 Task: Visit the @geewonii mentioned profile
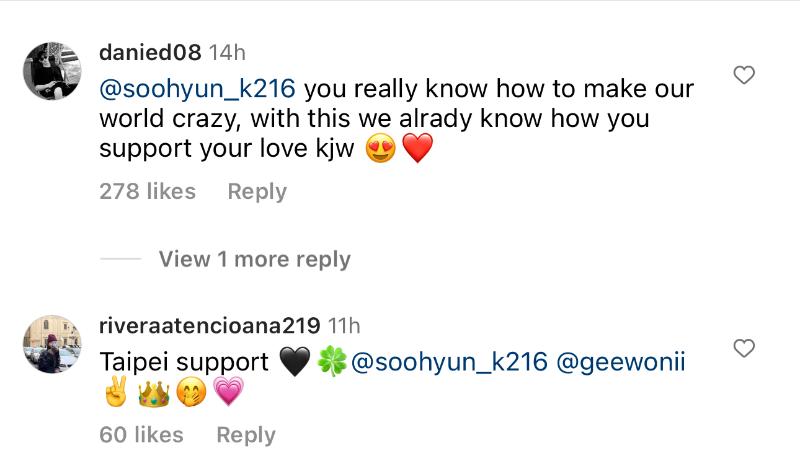[623, 361]
